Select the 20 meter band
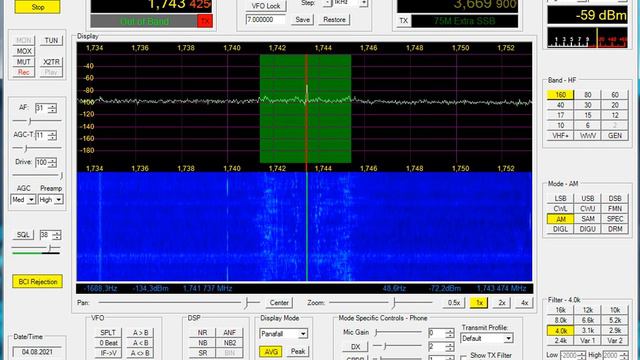Image resolution: width=640 pixels, height=360 pixels. [x=615, y=105]
